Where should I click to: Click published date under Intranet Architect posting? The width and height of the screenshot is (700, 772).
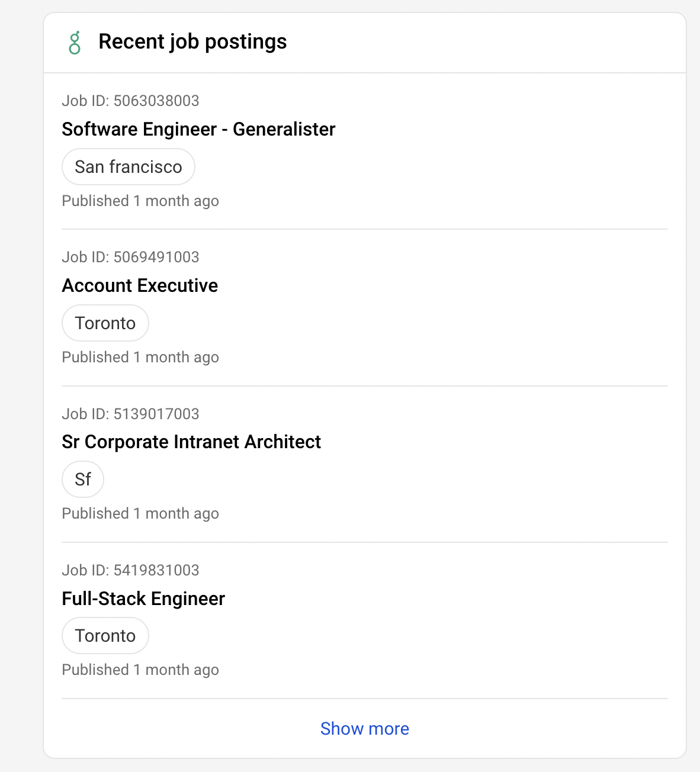coord(140,513)
